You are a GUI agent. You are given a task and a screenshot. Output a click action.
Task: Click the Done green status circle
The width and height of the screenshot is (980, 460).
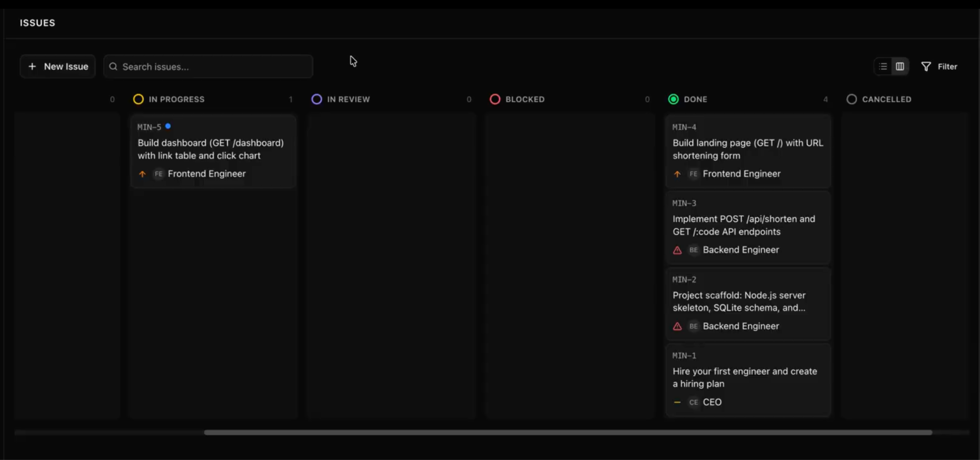point(673,99)
